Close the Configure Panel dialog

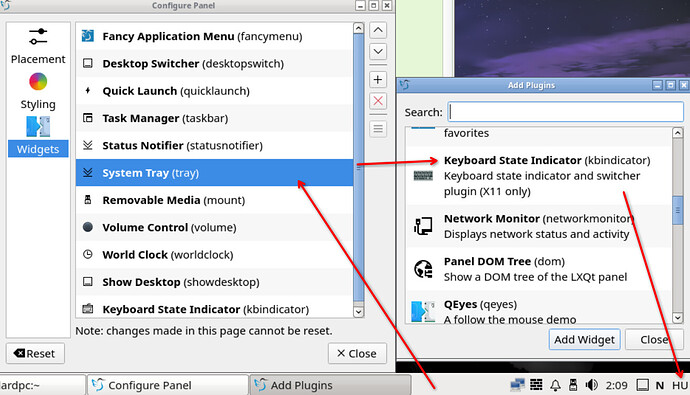[x=357, y=353]
